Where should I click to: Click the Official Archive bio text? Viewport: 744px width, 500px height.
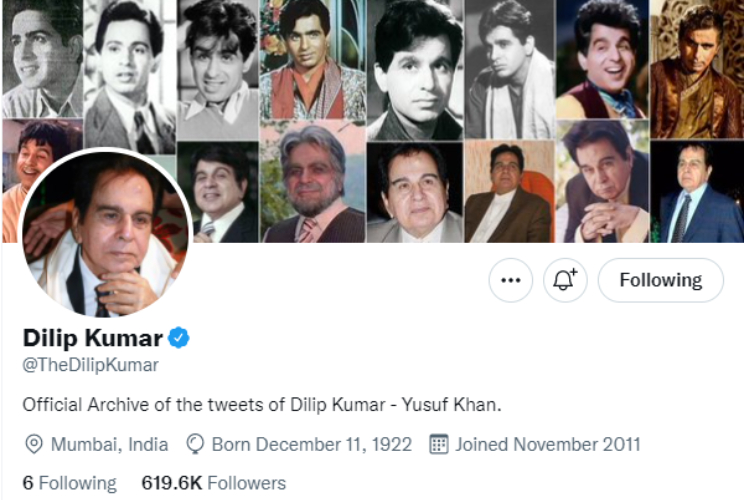click(261, 404)
